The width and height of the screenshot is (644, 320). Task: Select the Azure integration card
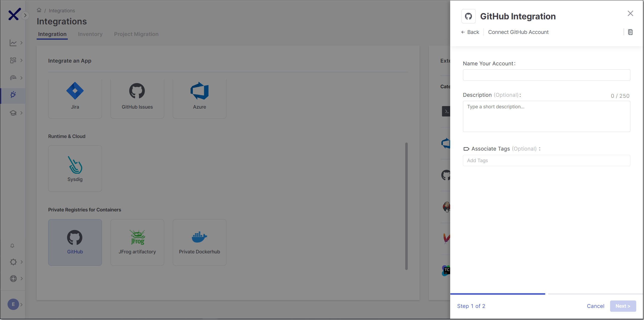(199, 99)
